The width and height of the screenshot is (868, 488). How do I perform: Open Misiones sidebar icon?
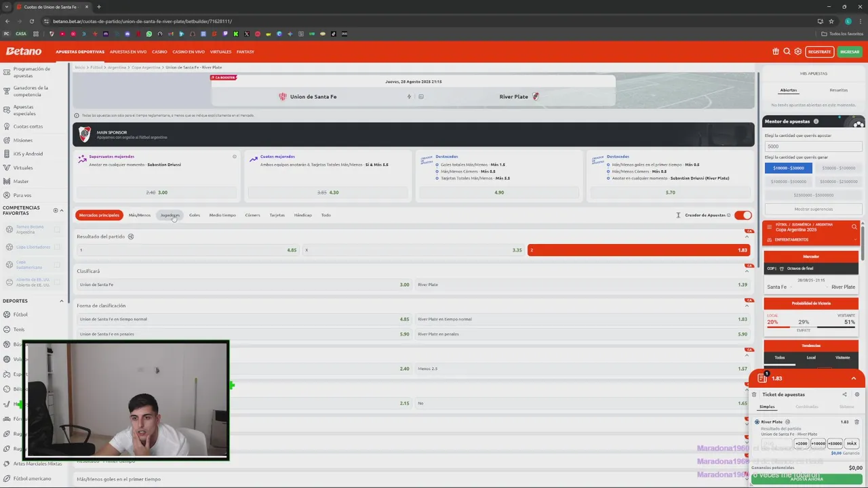[x=7, y=140]
